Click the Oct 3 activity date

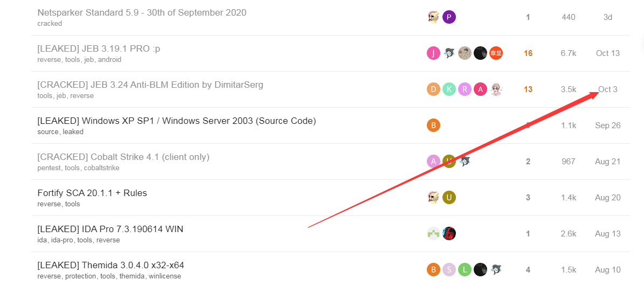[608, 89]
